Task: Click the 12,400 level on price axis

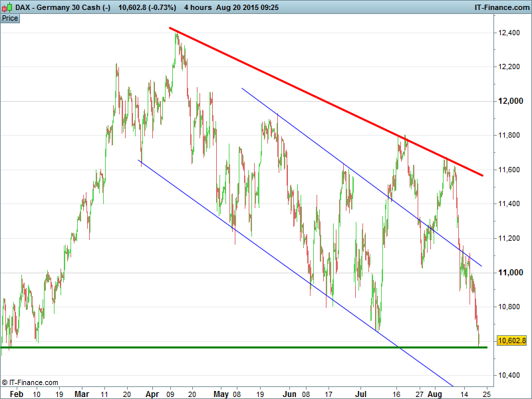Action: tap(509, 33)
